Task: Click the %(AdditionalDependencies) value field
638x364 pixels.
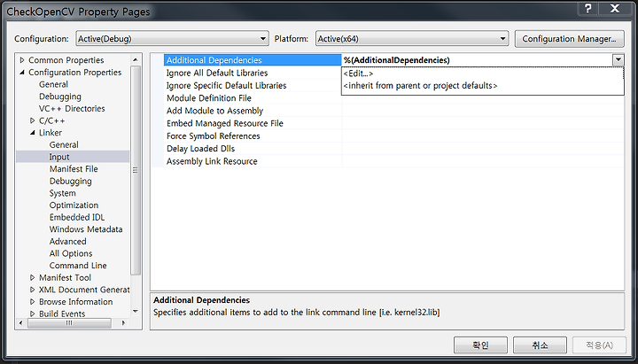Action: click(x=477, y=60)
